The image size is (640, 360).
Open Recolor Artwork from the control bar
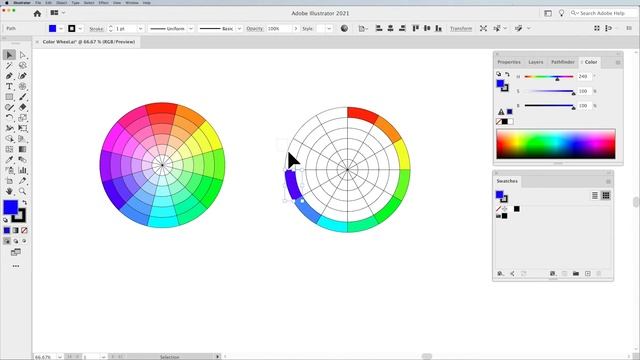[x=344, y=29]
